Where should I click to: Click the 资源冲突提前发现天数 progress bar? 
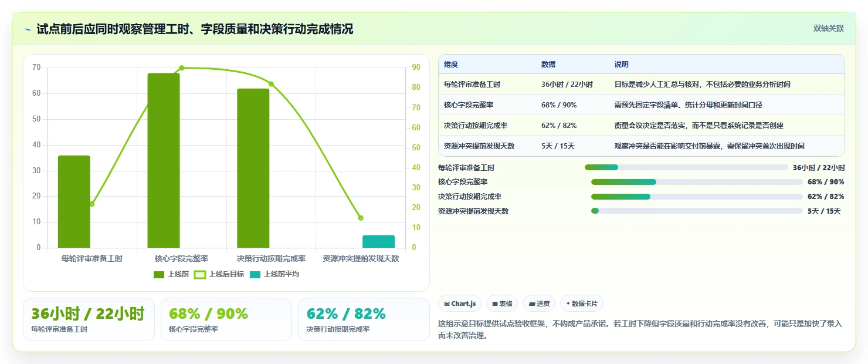pyautogui.click(x=697, y=211)
